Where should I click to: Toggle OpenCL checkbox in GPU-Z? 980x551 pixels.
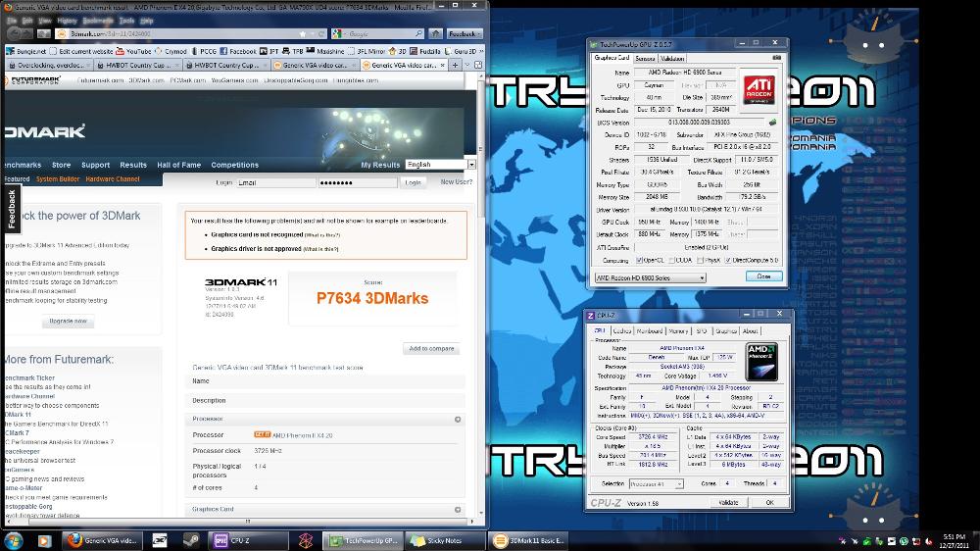639,260
